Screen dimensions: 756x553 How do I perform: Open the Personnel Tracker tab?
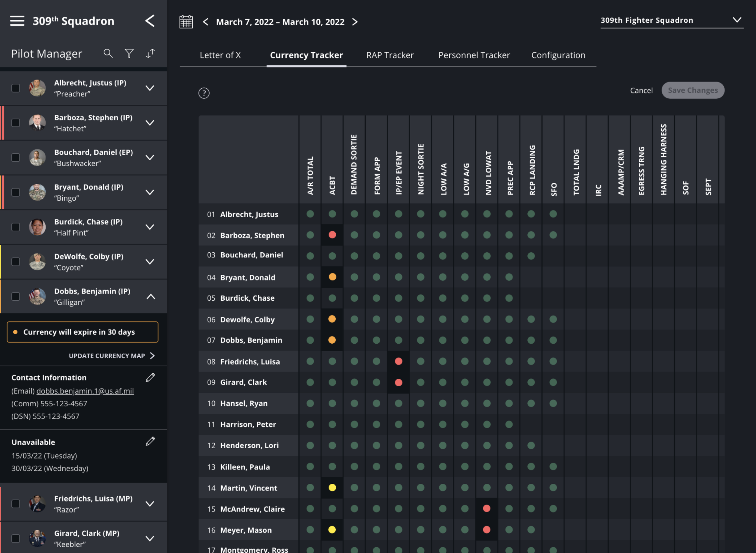point(474,55)
